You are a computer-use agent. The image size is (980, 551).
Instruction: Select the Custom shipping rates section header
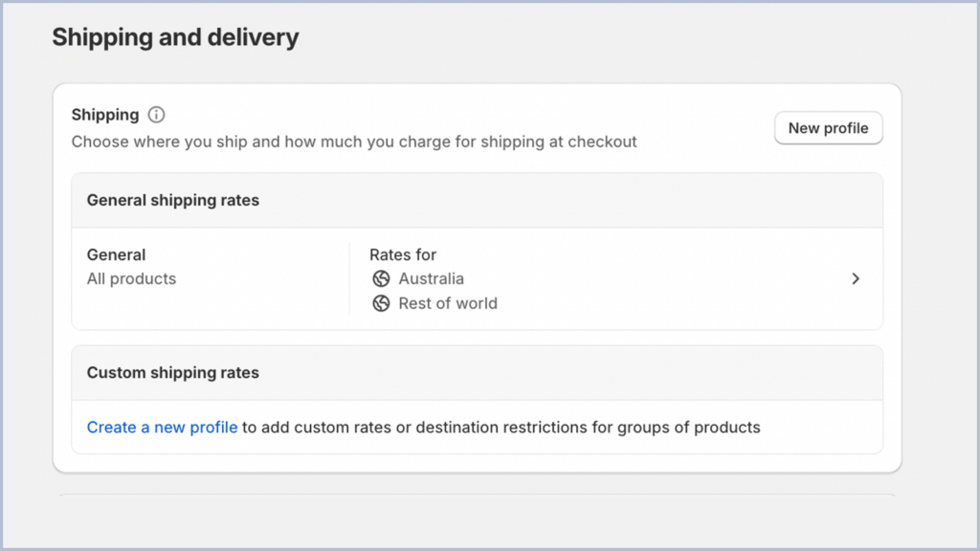pos(172,372)
